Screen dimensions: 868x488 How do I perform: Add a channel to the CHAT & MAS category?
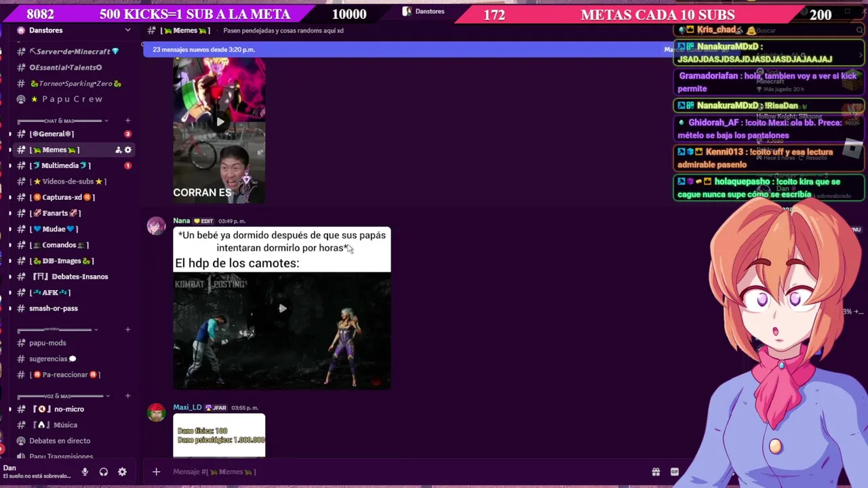click(127, 121)
